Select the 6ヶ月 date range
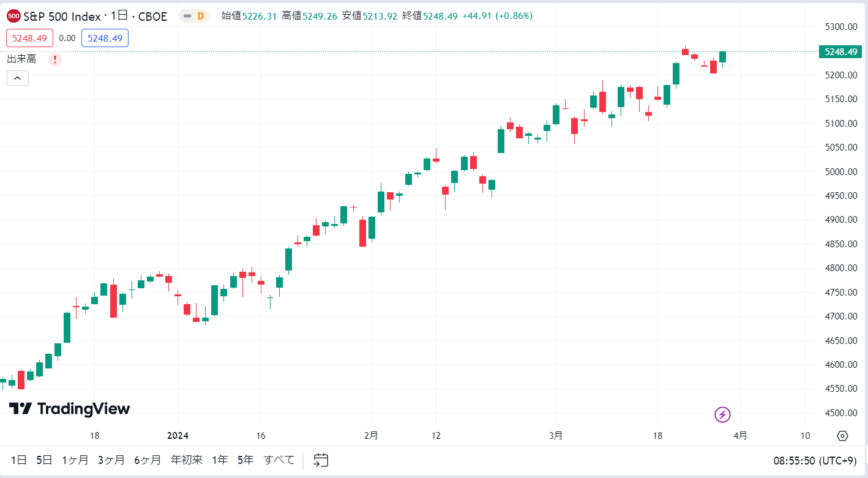 tap(148, 460)
